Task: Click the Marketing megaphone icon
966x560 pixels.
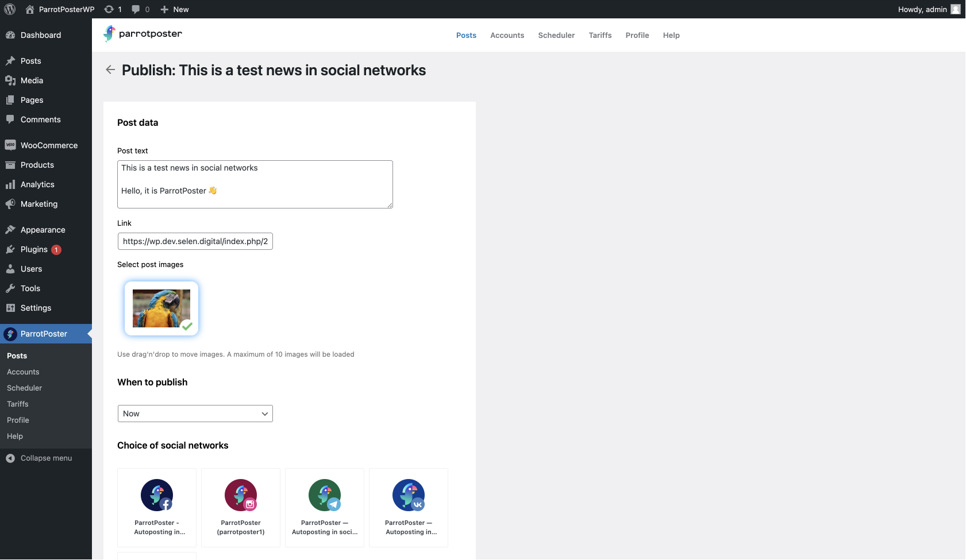Action: pos(10,204)
